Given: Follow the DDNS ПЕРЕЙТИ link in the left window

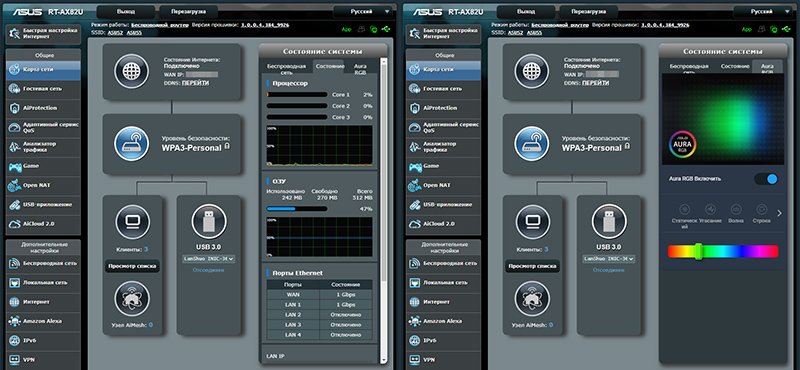Looking at the screenshot, I should pyautogui.click(x=195, y=83).
